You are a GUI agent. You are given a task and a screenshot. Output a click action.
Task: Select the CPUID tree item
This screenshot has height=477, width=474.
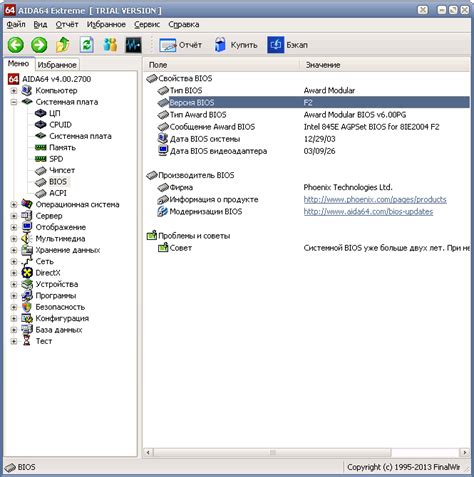click(60, 125)
